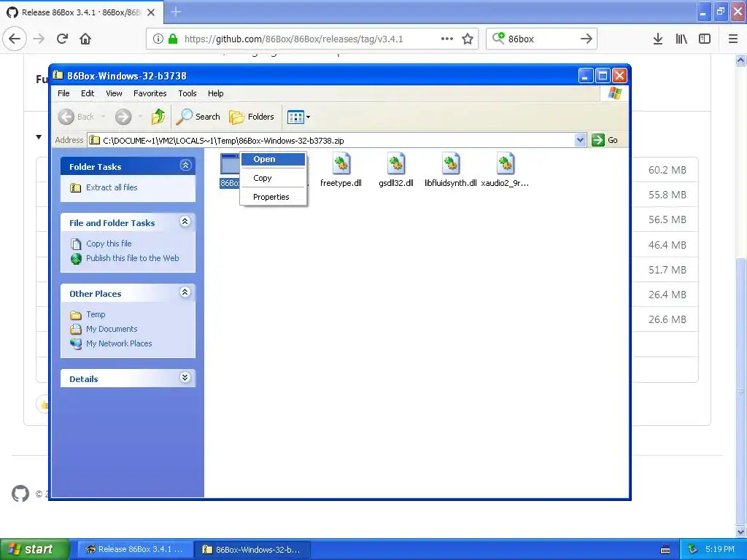Go to browser home page
Viewport: 747px width, 560px height.
click(85, 39)
